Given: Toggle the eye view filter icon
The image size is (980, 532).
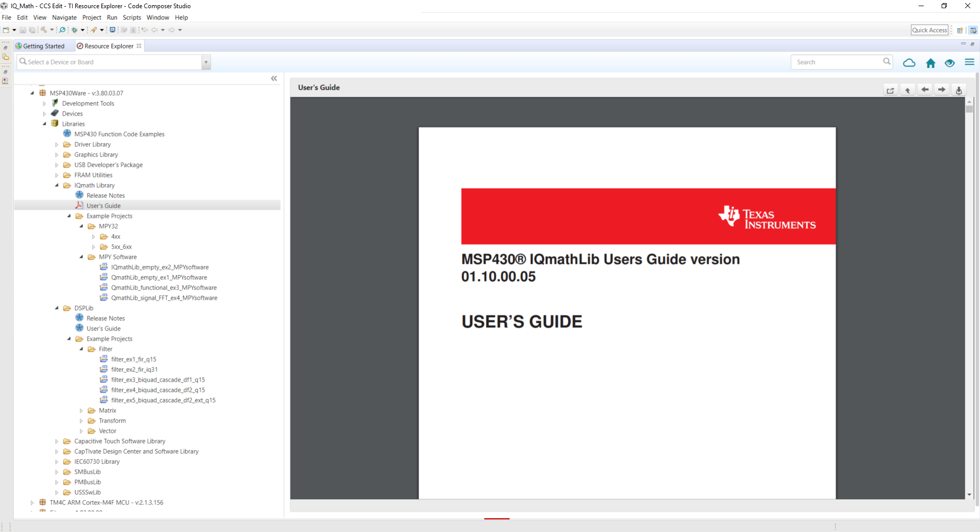Looking at the screenshot, I should coord(950,63).
